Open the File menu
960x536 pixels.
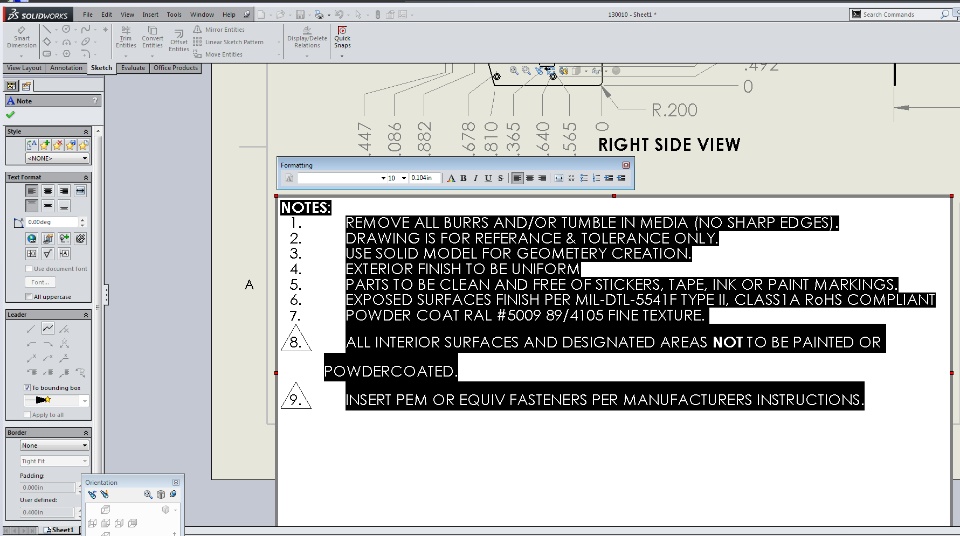[88, 14]
